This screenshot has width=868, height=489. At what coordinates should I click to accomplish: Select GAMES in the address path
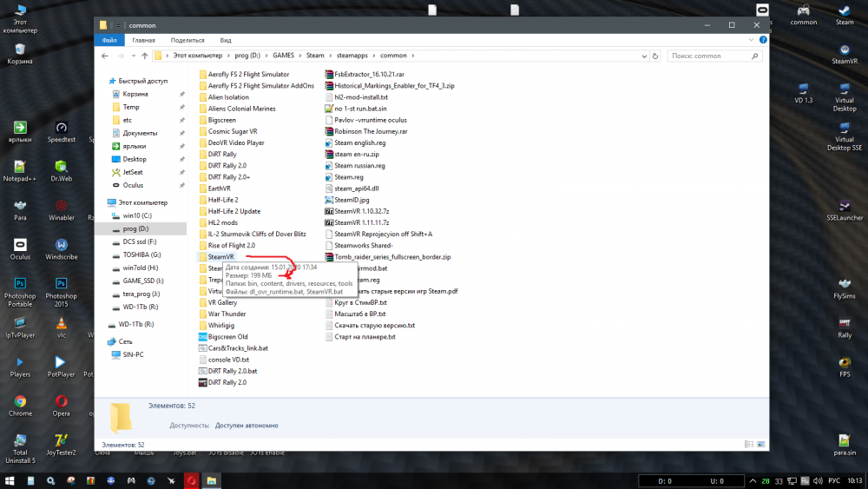point(284,56)
